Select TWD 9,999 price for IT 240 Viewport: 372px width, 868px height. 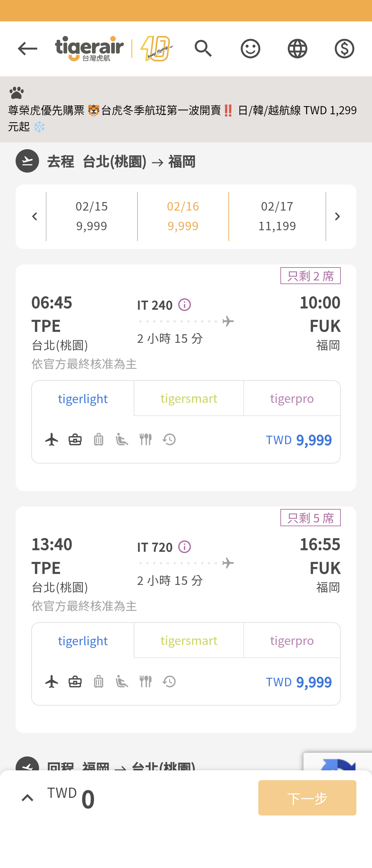click(299, 440)
